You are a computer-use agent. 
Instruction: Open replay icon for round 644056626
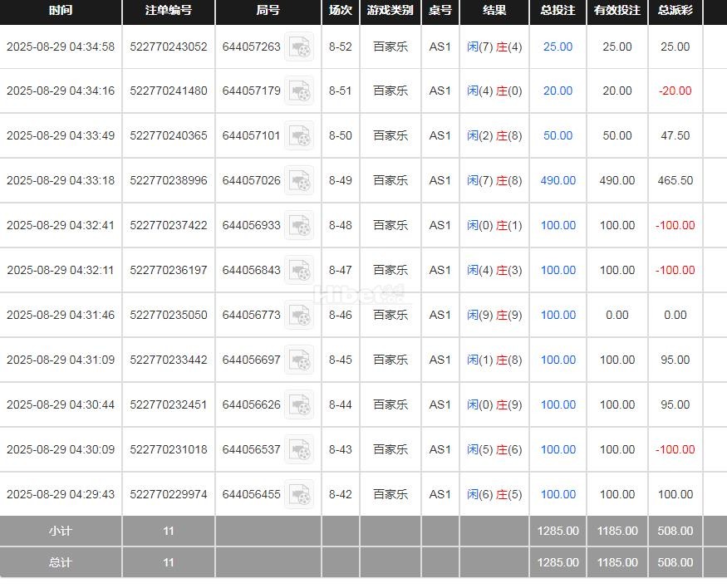[x=300, y=405]
